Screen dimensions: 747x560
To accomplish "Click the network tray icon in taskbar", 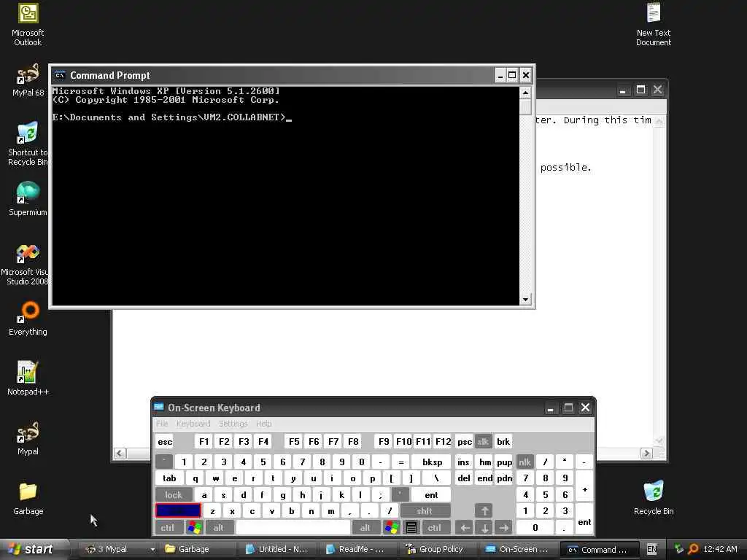I will [679, 549].
